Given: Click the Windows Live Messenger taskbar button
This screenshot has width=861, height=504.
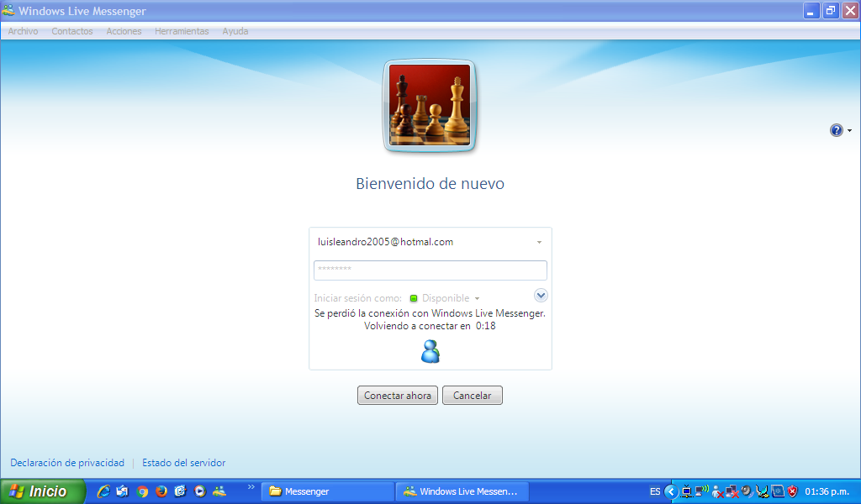Looking at the screenshot, I should 463,491.
